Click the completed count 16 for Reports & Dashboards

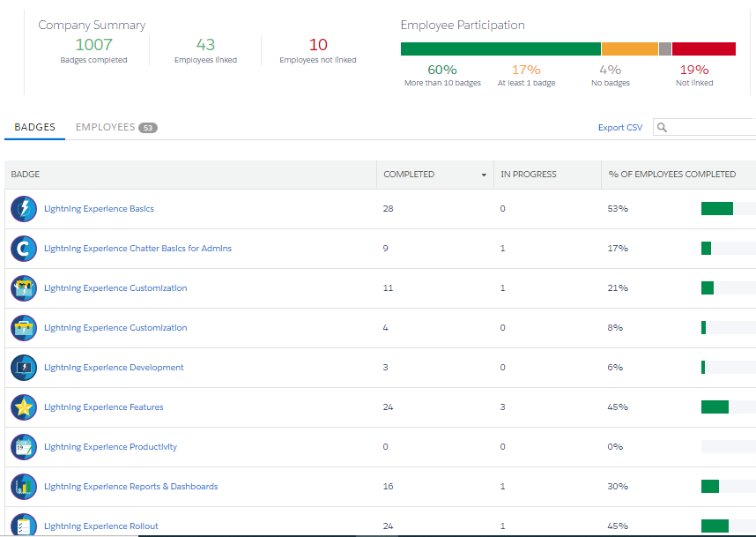pos(388,486)
